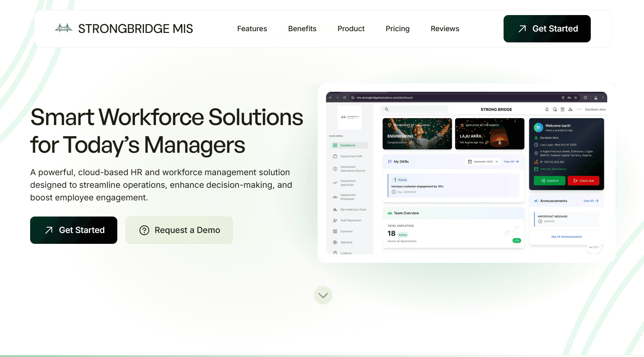Screen dimensions: 644x357
Task: Click the browser reload icon in preview
Action: click(344, 98)
